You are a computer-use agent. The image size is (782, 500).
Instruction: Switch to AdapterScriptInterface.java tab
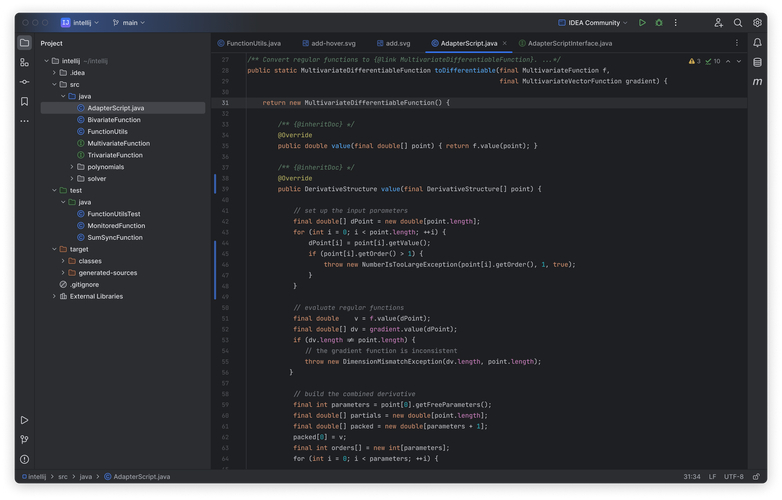coord(566,43)
